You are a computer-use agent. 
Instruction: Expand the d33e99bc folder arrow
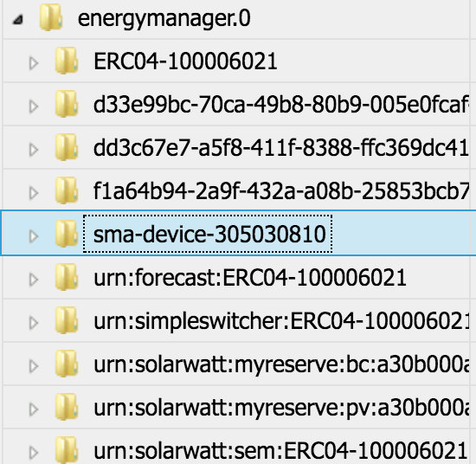point(34,106)
